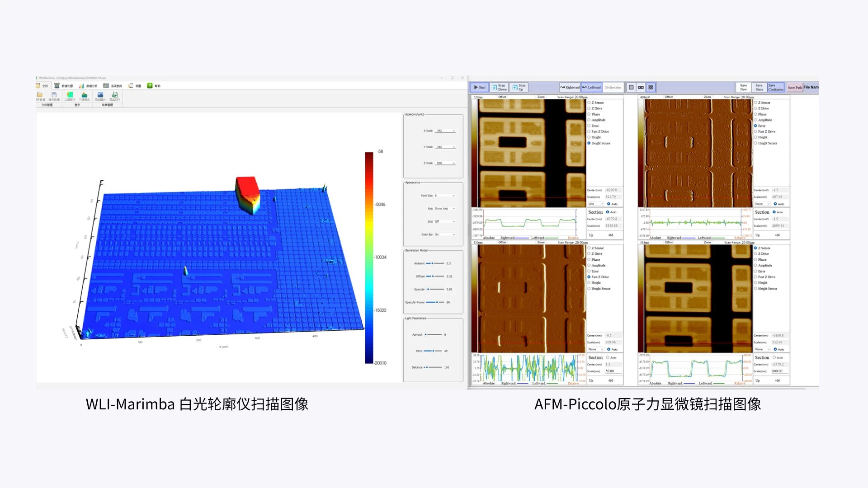Click the export CSV (导出CSV) icon
The width and height of the screenshot is (868, 488).
pyautogui.click(x=115, y=96)
